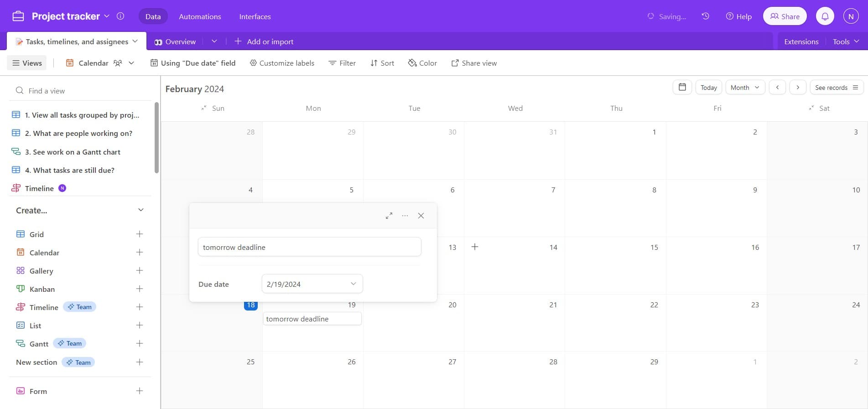Click tomorrow deadline record on 19th
The width and height of the screenshot is (868, 409).
[x=312, y=319]
